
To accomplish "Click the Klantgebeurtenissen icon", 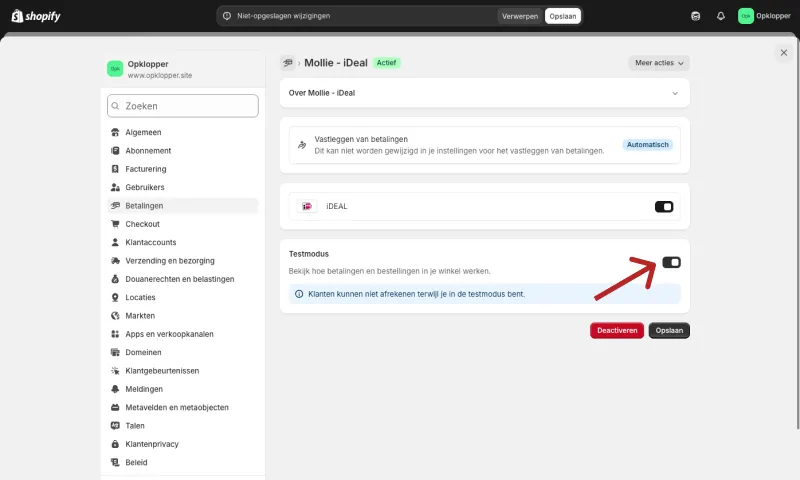I will 115,371.
